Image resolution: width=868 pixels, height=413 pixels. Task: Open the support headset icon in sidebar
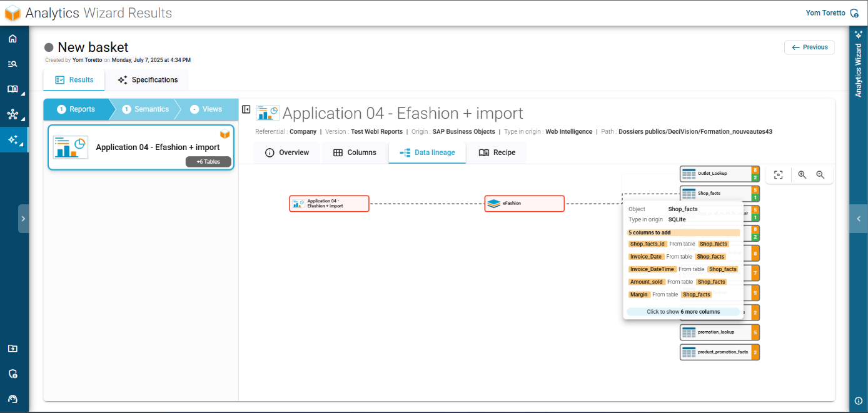point(13,399)
